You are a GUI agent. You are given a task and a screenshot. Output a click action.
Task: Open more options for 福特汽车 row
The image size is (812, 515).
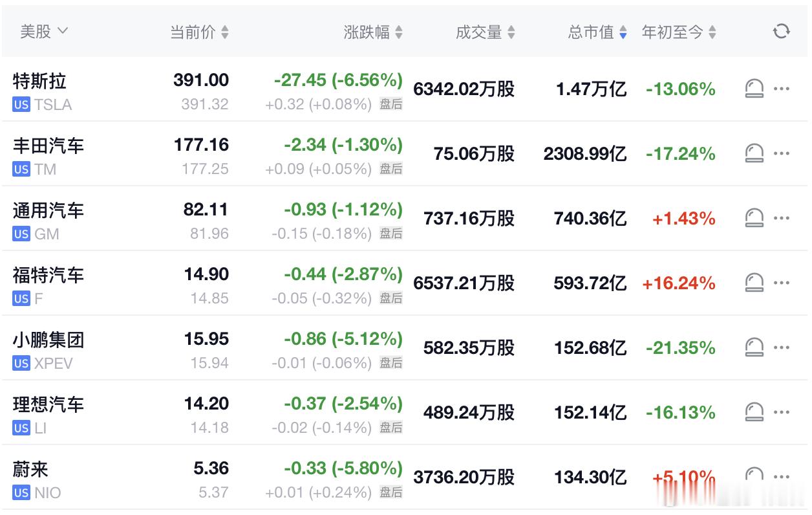(x=782, y=283)
